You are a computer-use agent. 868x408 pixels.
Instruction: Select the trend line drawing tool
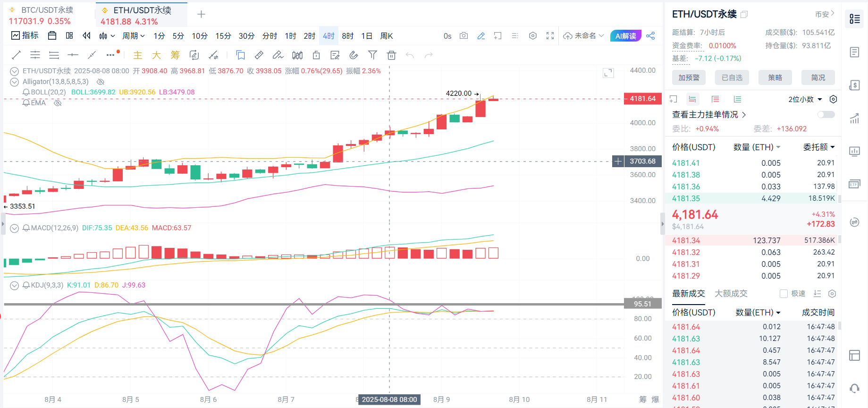16,55
